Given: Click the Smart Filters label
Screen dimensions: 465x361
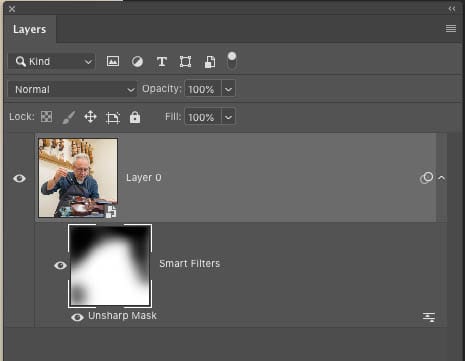Looking at the screenshot, I should (x=190, y=264).
